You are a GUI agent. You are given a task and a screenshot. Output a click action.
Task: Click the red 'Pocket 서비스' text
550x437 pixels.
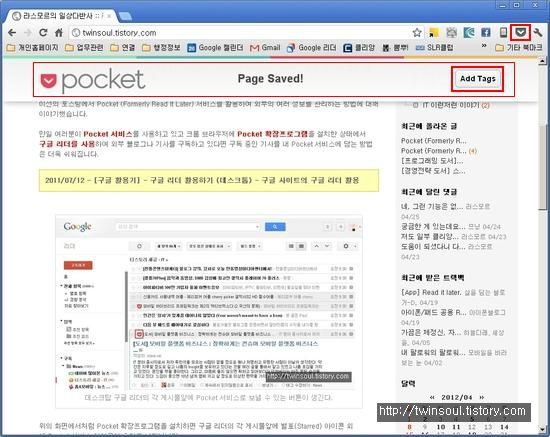108,134
